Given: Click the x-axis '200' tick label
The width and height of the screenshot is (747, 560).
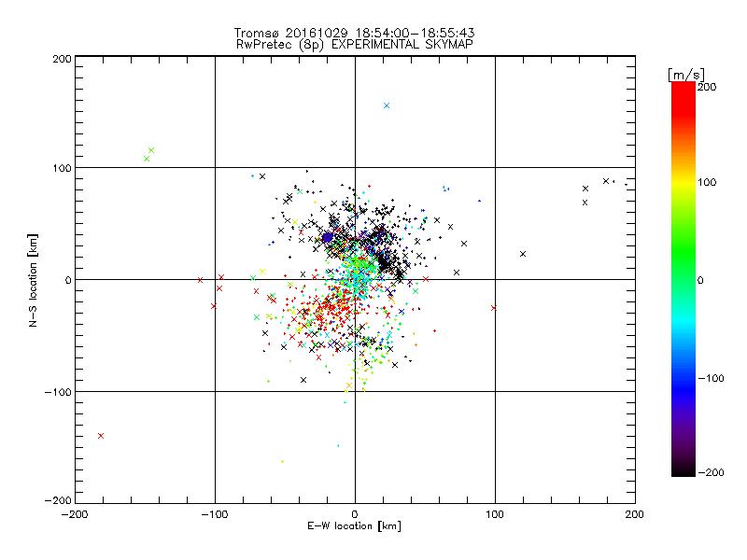Looking at the screenshot, I should [635, 515].
